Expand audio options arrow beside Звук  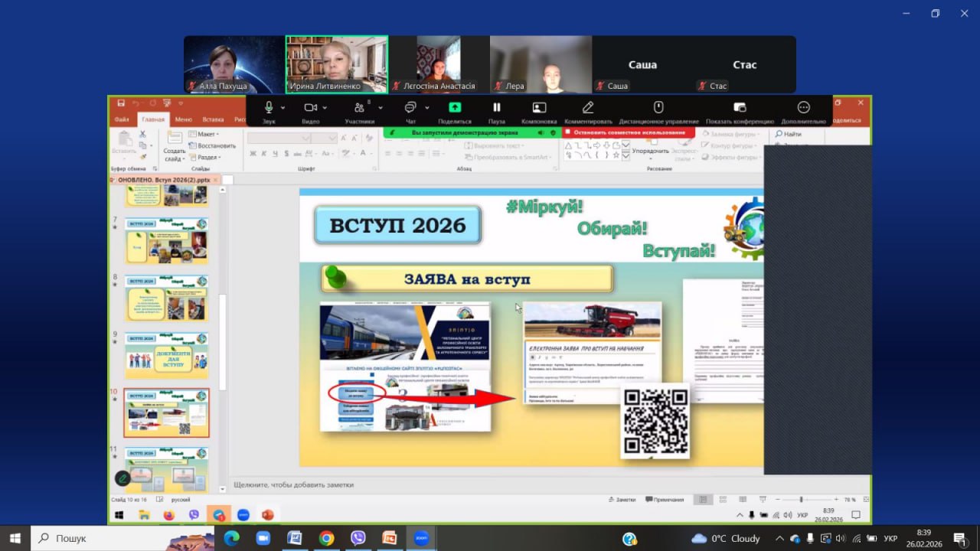tap(283, 108)
